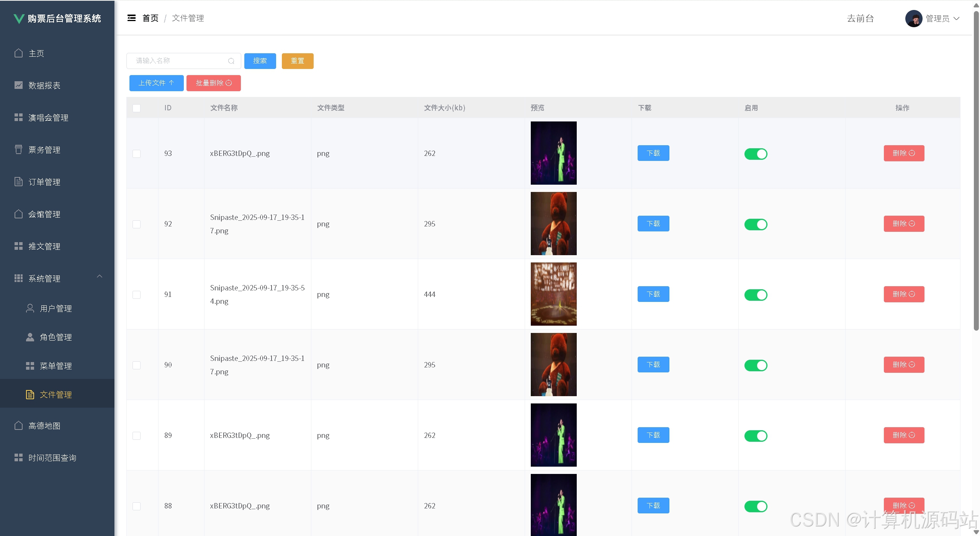Select 时间范围查询 menu item

(57, 457)
